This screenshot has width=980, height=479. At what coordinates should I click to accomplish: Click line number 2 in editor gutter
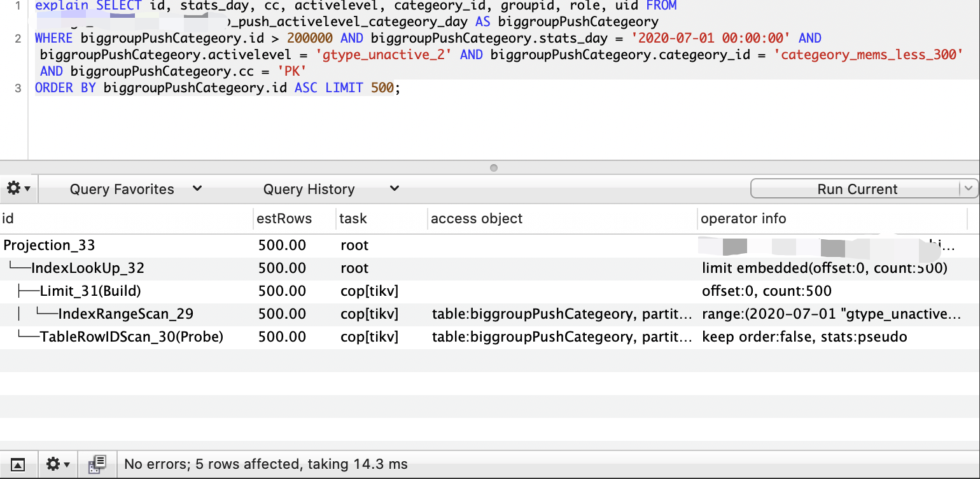(18, 38)
